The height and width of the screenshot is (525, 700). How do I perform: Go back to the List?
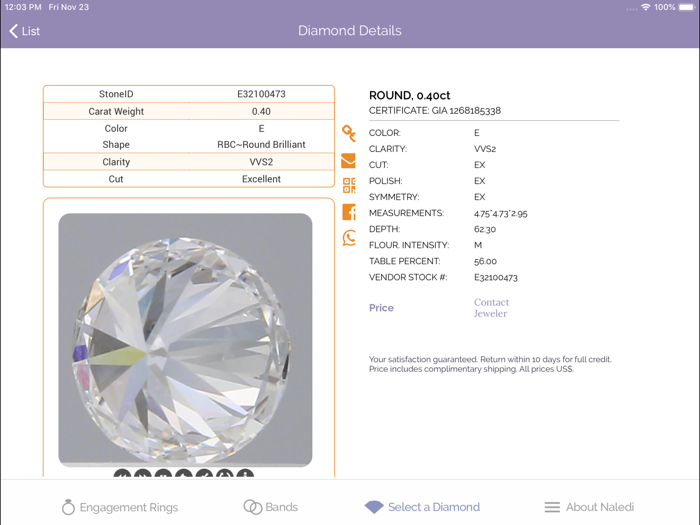[25, 31]
